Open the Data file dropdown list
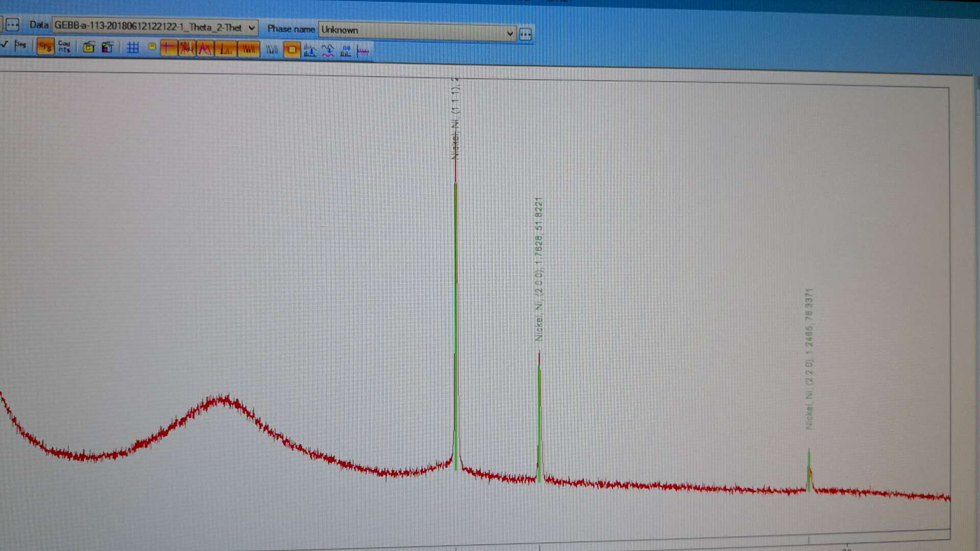 pos(252,28)
